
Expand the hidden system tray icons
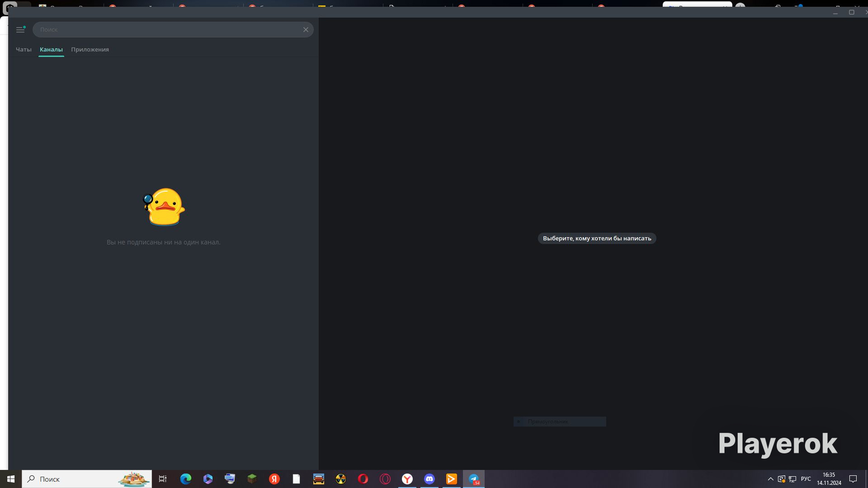click(770, 479)
